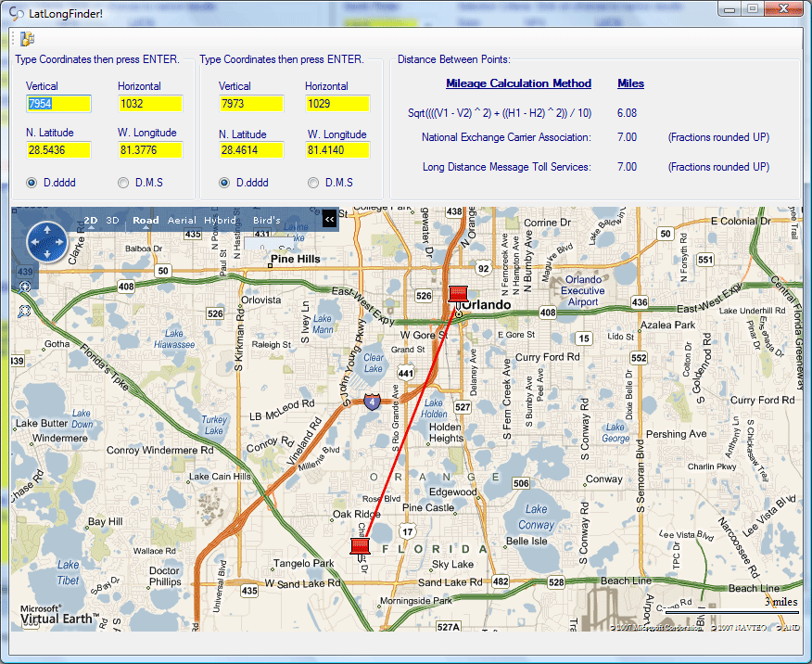This screenshot has height=664, width=812.
Task: Pan map right with compass arrow
Action: [59, 242]
